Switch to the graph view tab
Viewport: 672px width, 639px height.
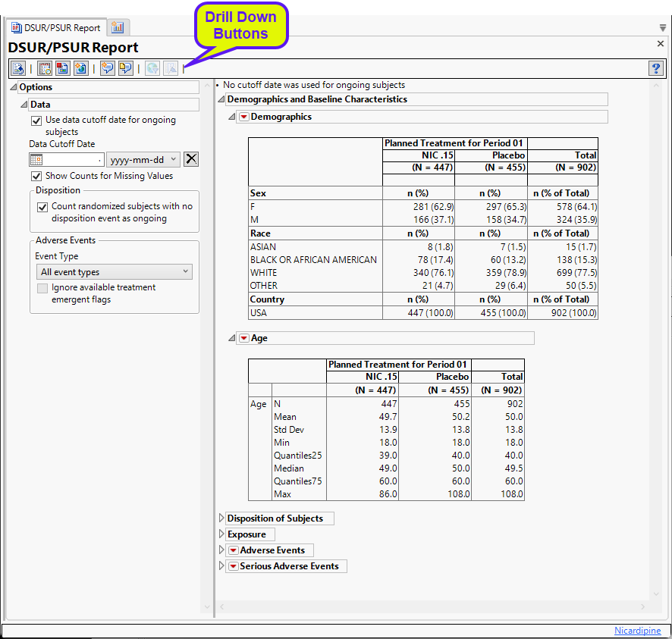[x=118, y=27]
